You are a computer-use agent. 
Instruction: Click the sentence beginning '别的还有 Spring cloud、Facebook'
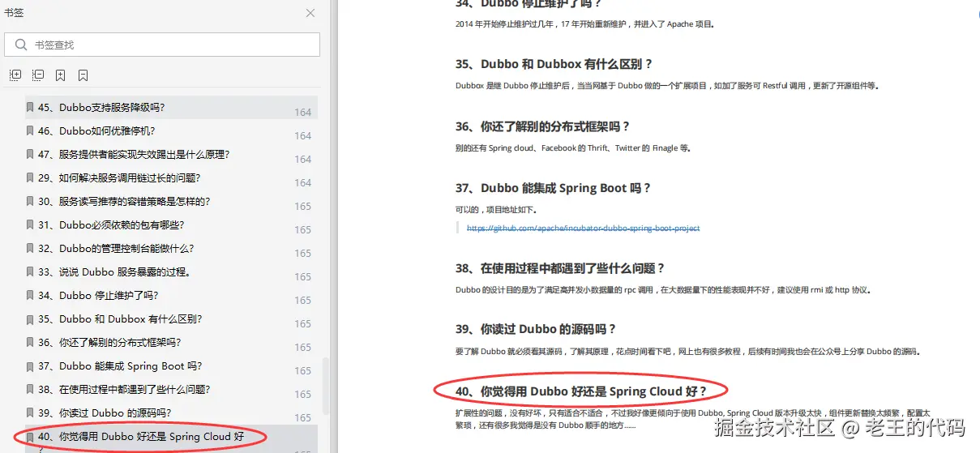[x=573, y=148]
